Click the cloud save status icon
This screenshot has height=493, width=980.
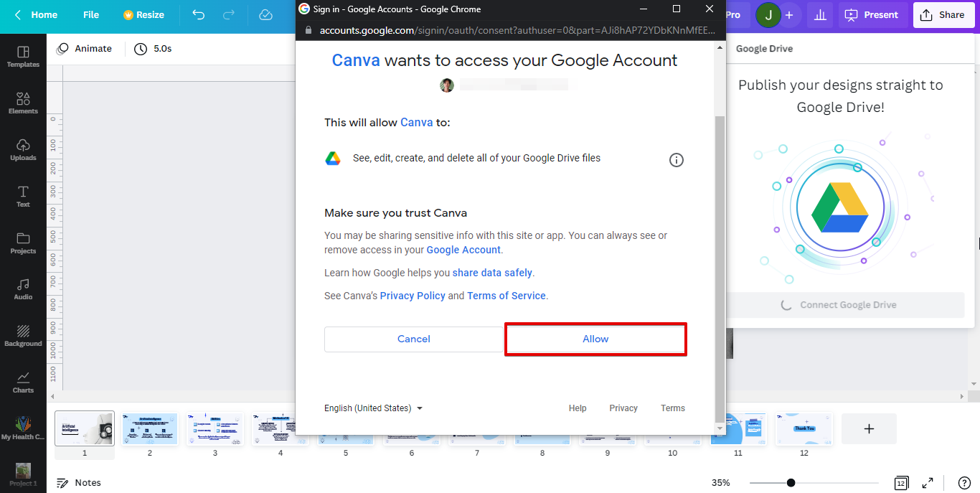pyautogui.click(x=265, y=15)
